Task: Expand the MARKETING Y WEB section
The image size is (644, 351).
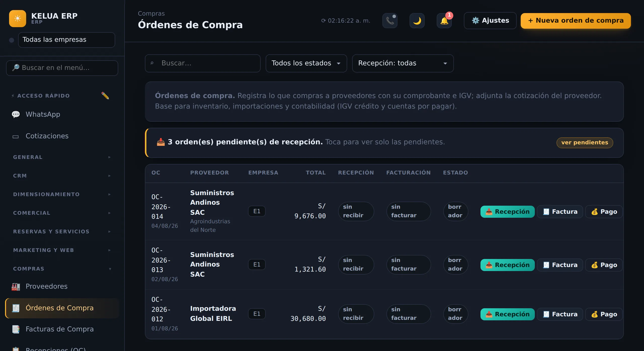Action: pos(62,250)
